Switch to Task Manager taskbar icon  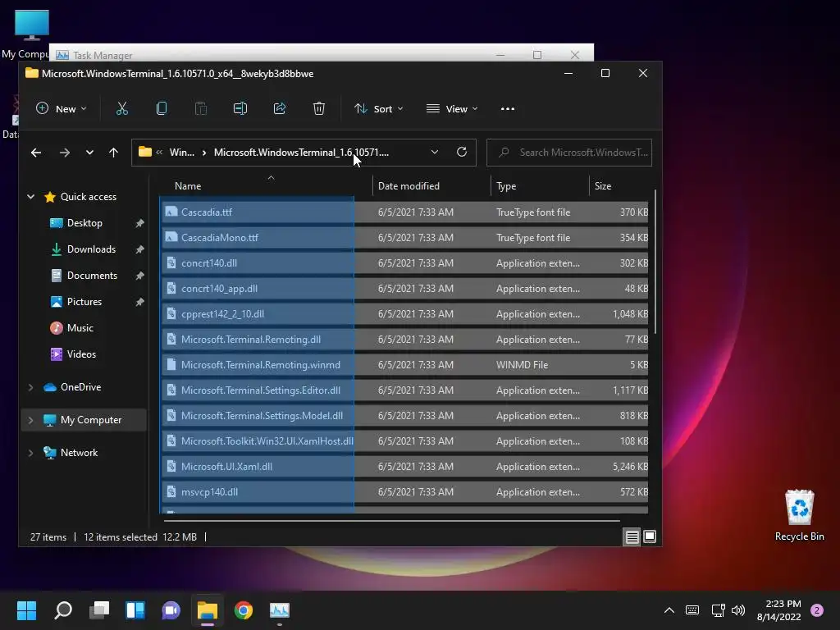(x=279, y=610)
